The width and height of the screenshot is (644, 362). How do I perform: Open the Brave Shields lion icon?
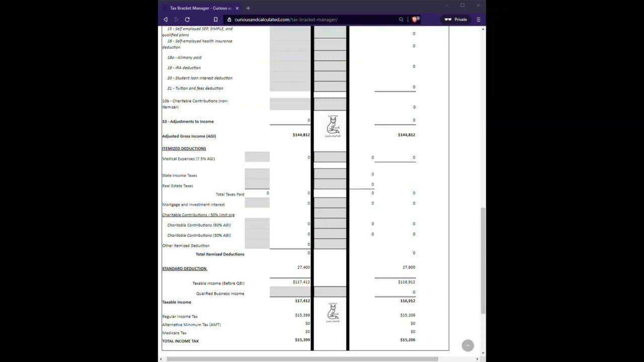(415, 20)
